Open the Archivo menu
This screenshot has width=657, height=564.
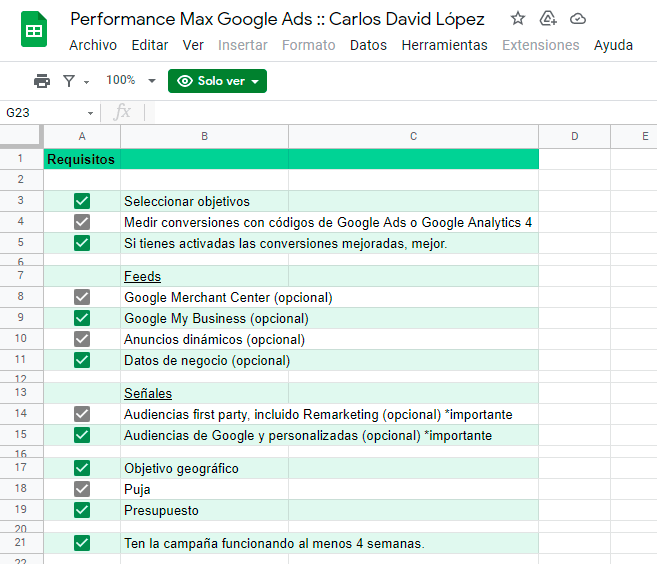[x=93, y=45]
